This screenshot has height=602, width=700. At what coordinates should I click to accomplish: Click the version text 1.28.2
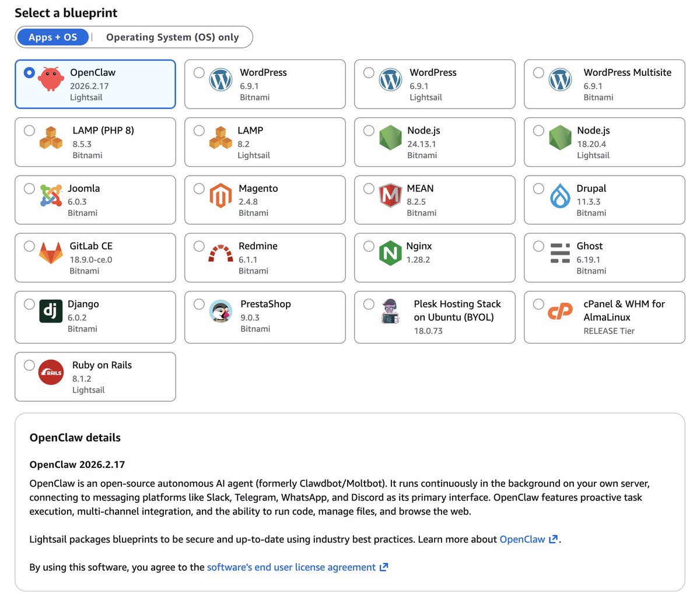(418, 260)
